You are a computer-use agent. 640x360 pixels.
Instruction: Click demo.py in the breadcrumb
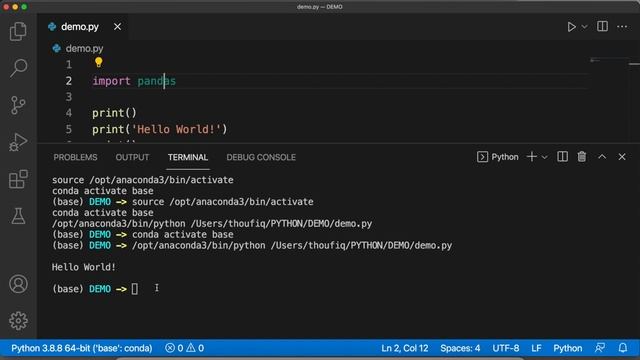(84, 49)
